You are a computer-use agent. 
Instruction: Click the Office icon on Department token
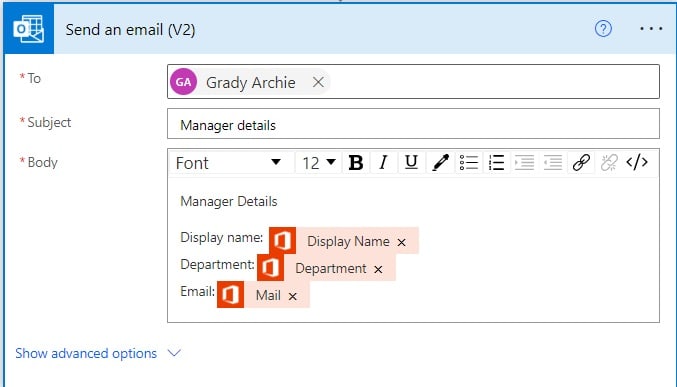[270, 267]
